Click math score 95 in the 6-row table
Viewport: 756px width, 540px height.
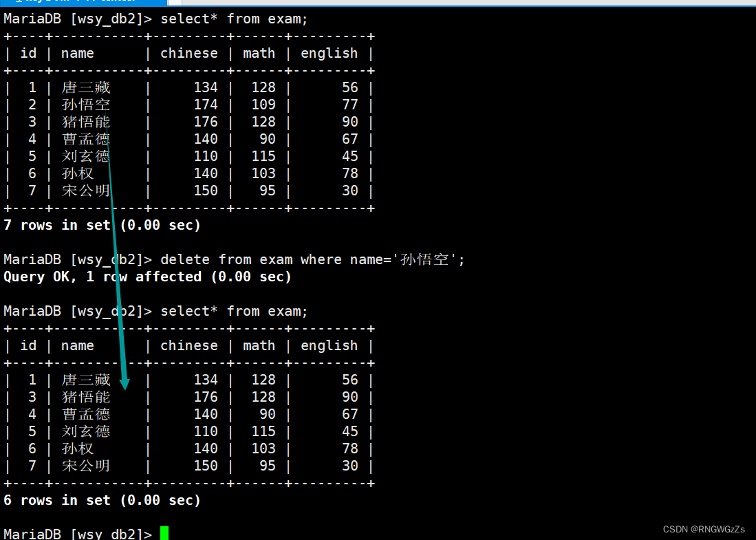coord(268,466)
